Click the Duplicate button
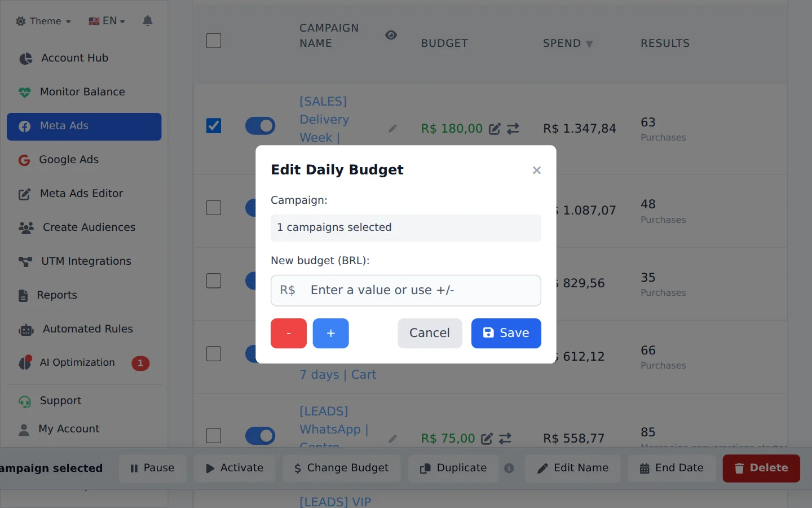This screenshot has height=508, width=812. (453, 468)
